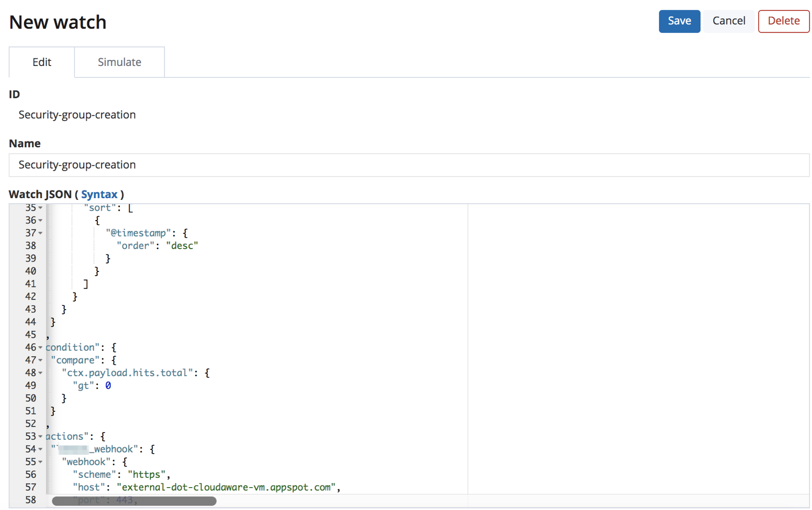The width and height of the screenshot is (812, 510).
Task: Fold the webhook block at line 55
Action: click(41, 462)
